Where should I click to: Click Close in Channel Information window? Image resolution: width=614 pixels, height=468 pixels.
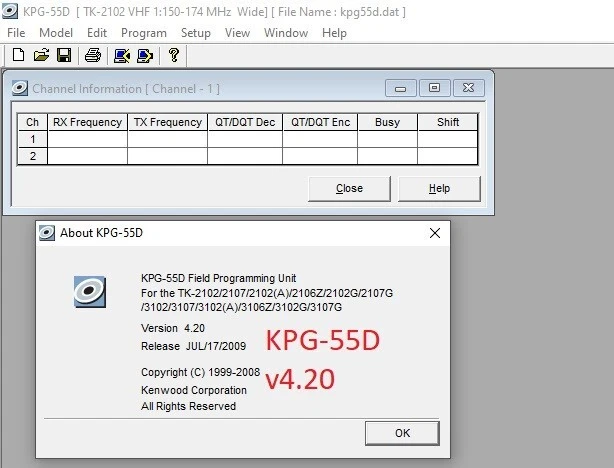349,189
